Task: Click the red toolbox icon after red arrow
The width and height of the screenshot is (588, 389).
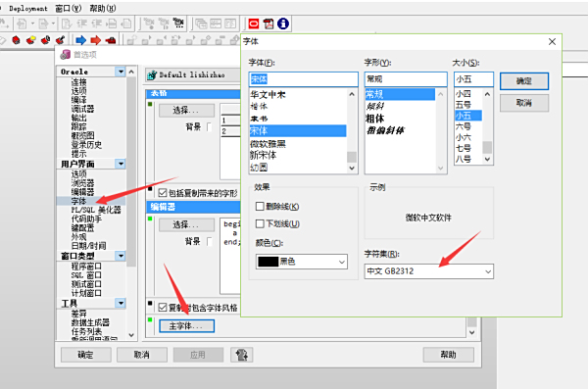Action: tap(111, 40)
